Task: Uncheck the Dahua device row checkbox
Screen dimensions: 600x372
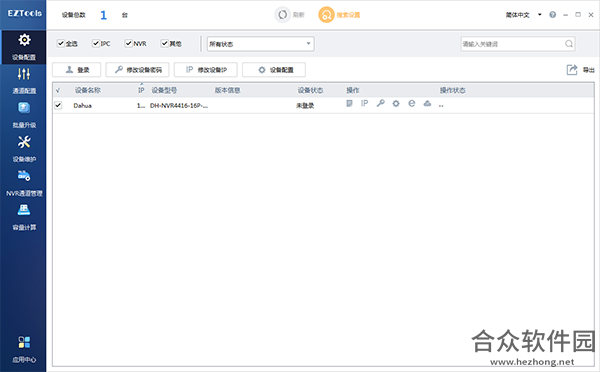Action: (58, 105)
